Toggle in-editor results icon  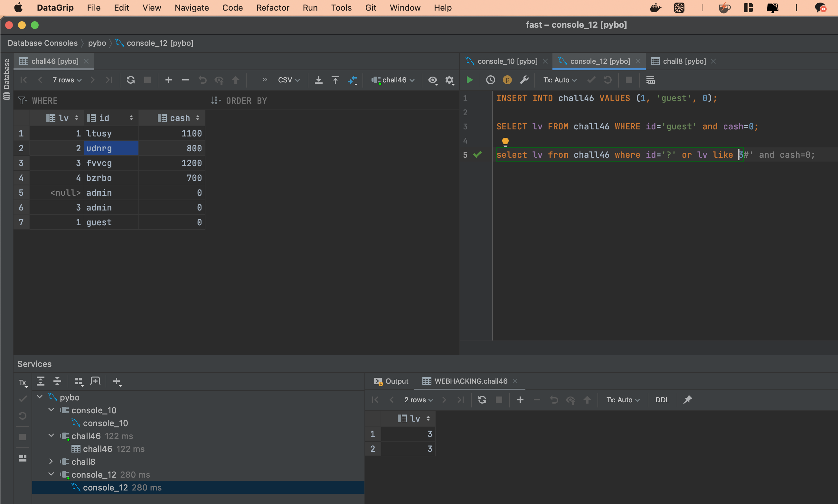point(650,80)
